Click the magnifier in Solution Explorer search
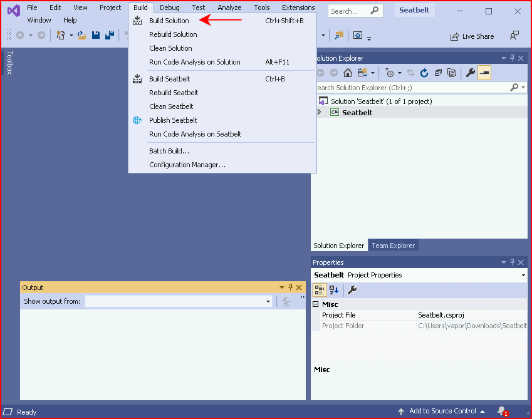532x419 pixels. (x=514, y=88)
